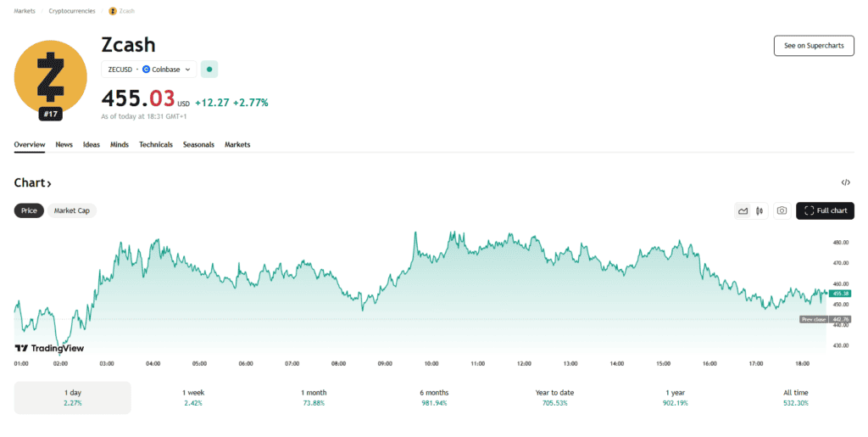Select the 1 week time range

pyautogui.click(x=195, y=397)
